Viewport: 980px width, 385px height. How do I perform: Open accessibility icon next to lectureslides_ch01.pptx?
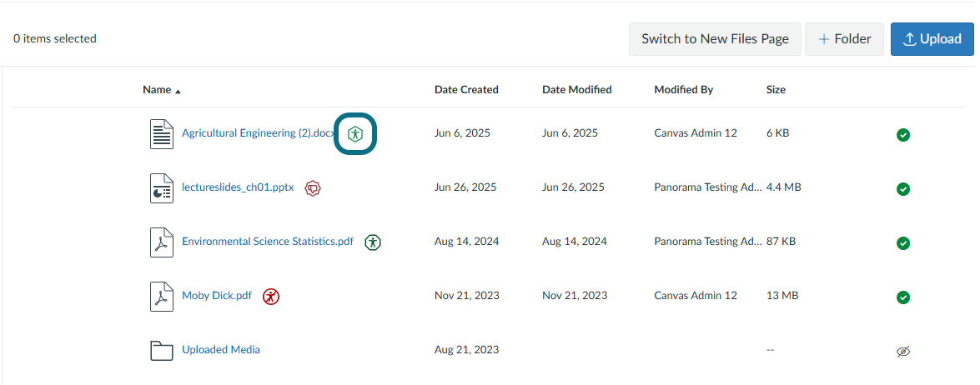click(x=313, y=187)
